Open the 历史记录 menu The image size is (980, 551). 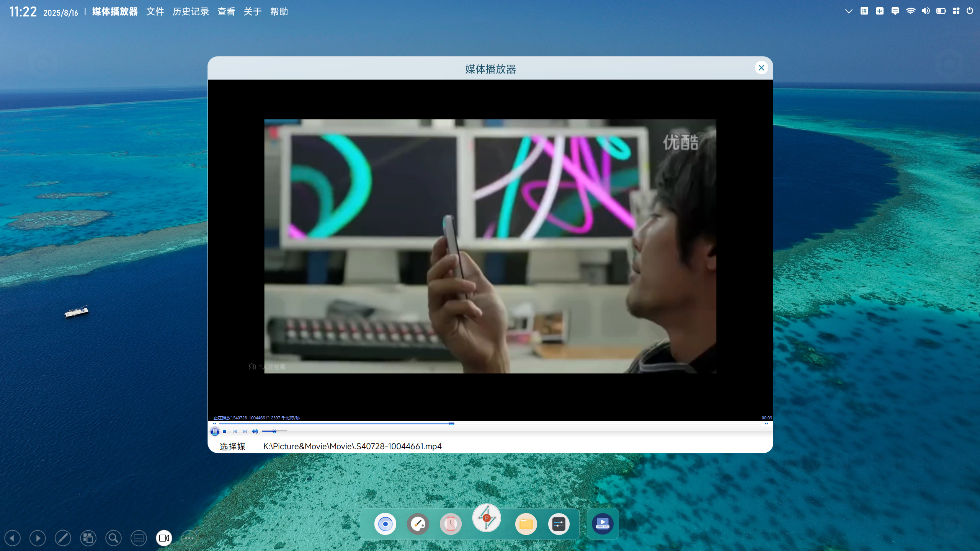click(191, 11)
